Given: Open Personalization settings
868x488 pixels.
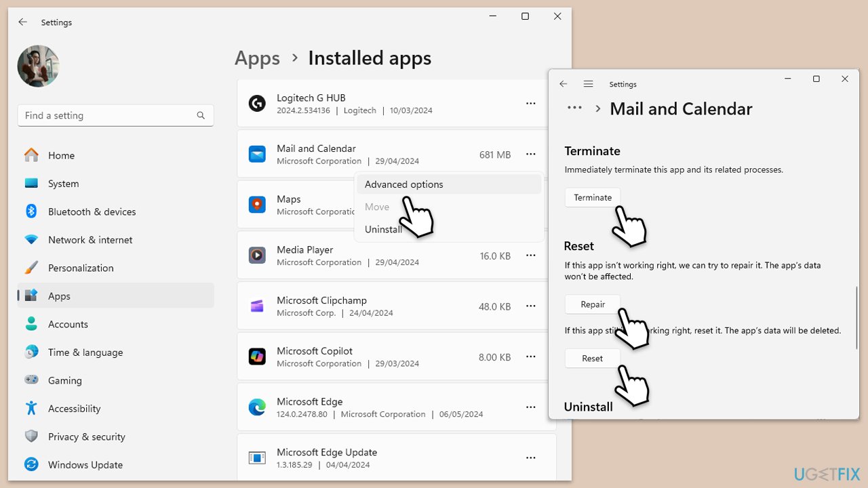Looking at the screenshot, I should (116, 268).
